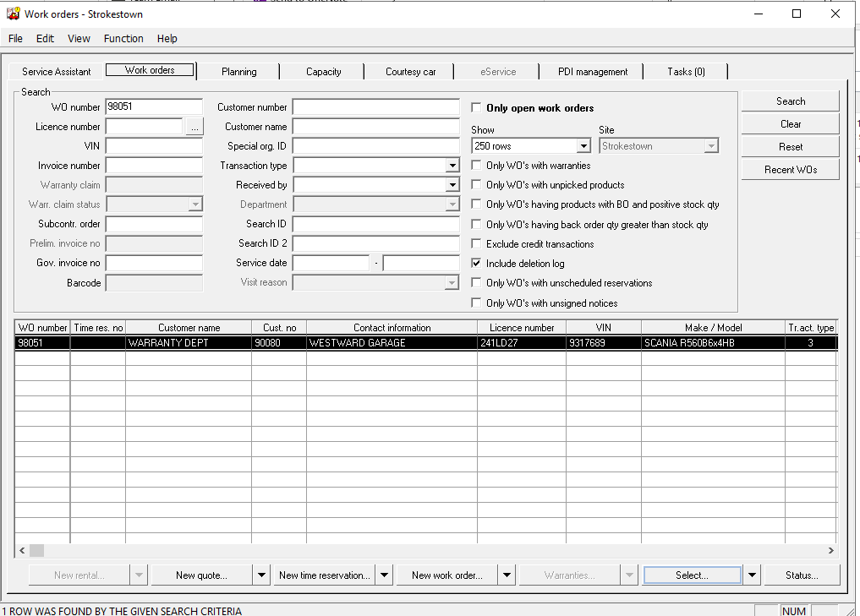Screen dimensions: 860x616
Task: Tick WO's having products with BO and positive stock
Action: (x=476, y=204)
